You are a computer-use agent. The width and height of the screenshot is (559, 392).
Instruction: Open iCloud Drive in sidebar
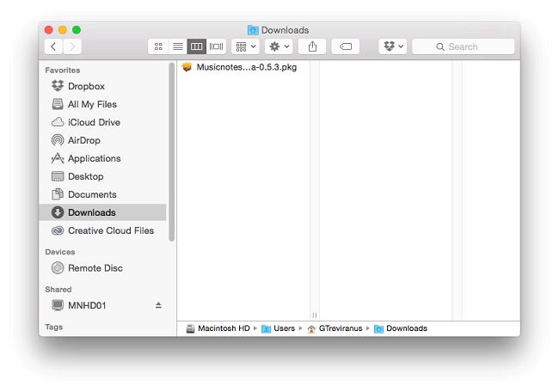102,122
